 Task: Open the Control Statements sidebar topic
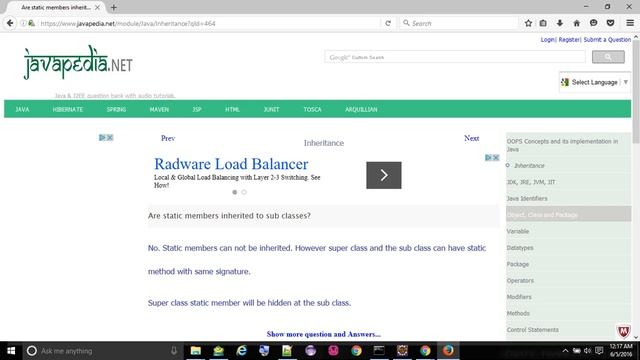tap(532, 329)
